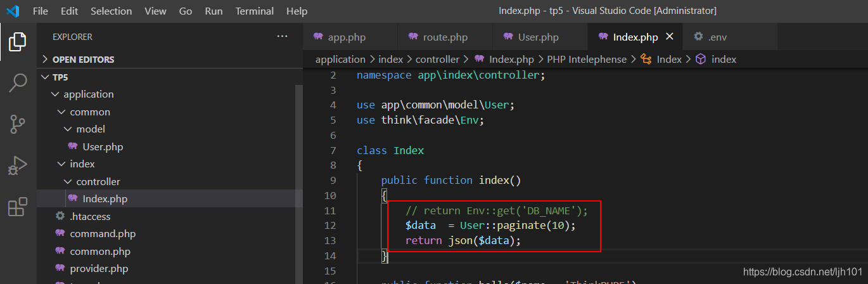Click the PHP icon on route.php tab
The image size is (868, 284).
pyautogui.click(x=414, y=37)
